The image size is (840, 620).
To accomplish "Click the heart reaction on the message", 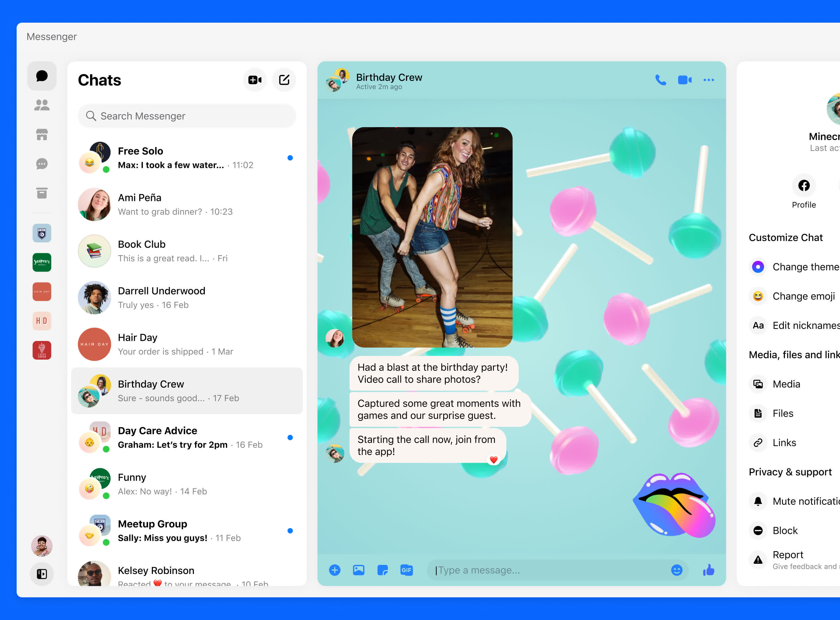I will click(494, 460).
